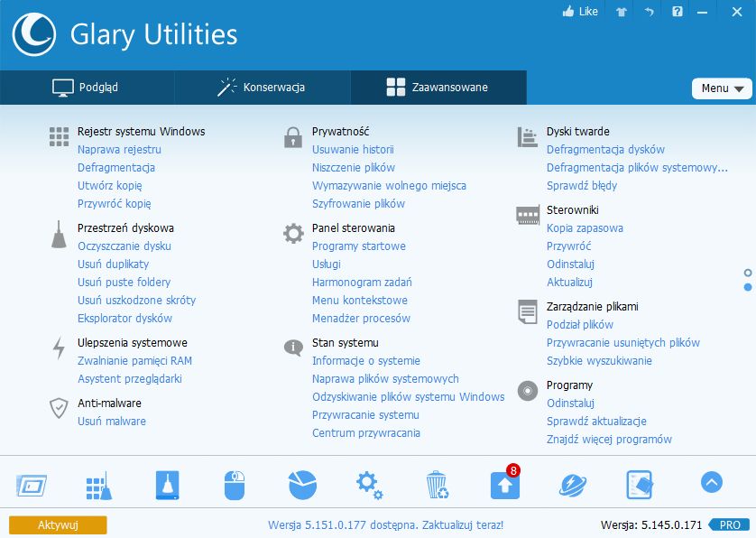Open the disk cleaner icon in bottom toolbar
The height and width of the screenshot is (538, 756).
click(167, 485)
